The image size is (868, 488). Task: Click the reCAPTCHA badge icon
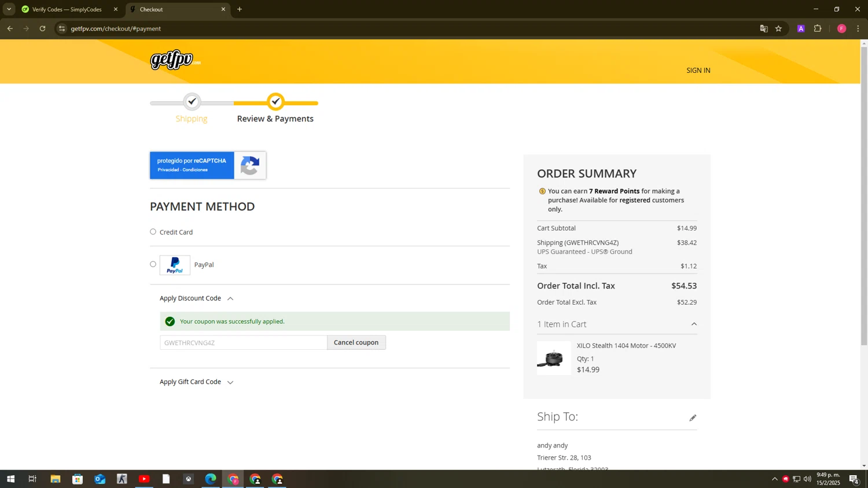250,165
